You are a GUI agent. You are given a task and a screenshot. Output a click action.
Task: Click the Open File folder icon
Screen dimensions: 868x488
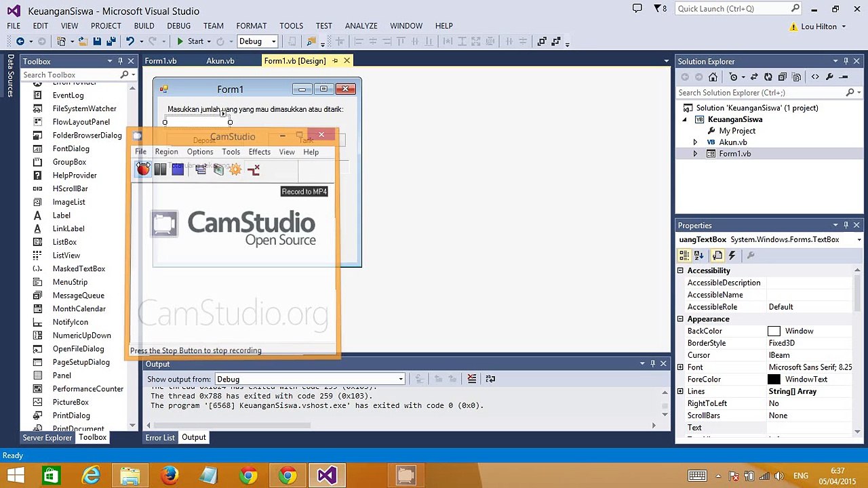[83, 41]
